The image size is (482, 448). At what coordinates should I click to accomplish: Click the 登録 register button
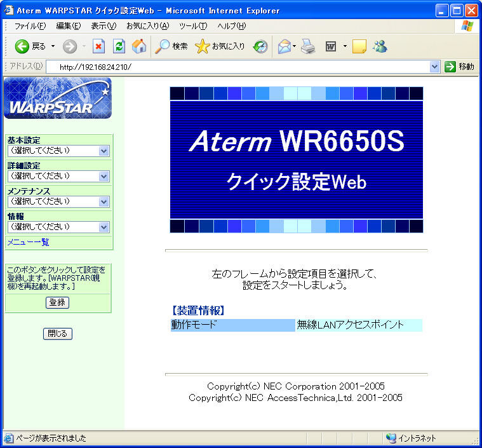pyautogui.click(x=57, y=302)
